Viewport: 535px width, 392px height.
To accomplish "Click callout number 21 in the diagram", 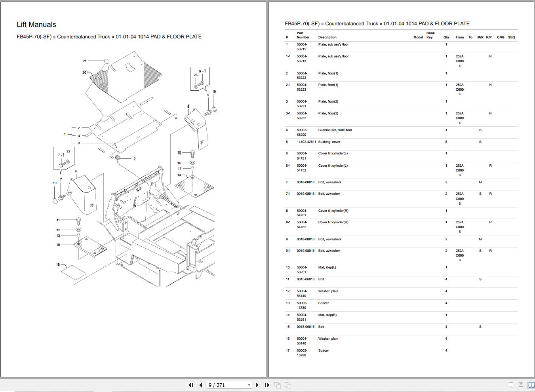I will point(84,61).
